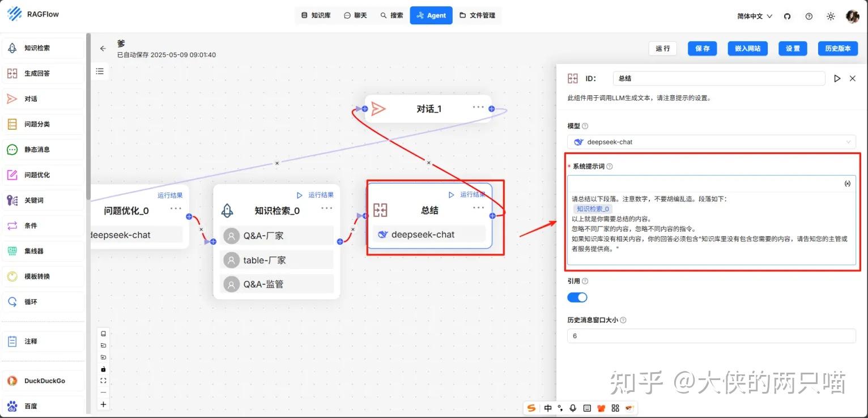868x418 pixels.
Task: Click the 运行结果 link on 知识检索_0
Action: [320, 194]
